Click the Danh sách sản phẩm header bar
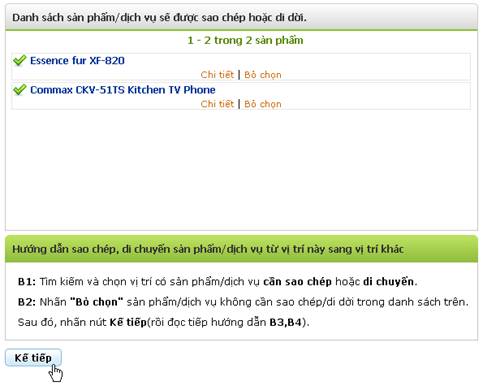The height and width of the screenshot is (386, 483). click(x=241, y=17)
